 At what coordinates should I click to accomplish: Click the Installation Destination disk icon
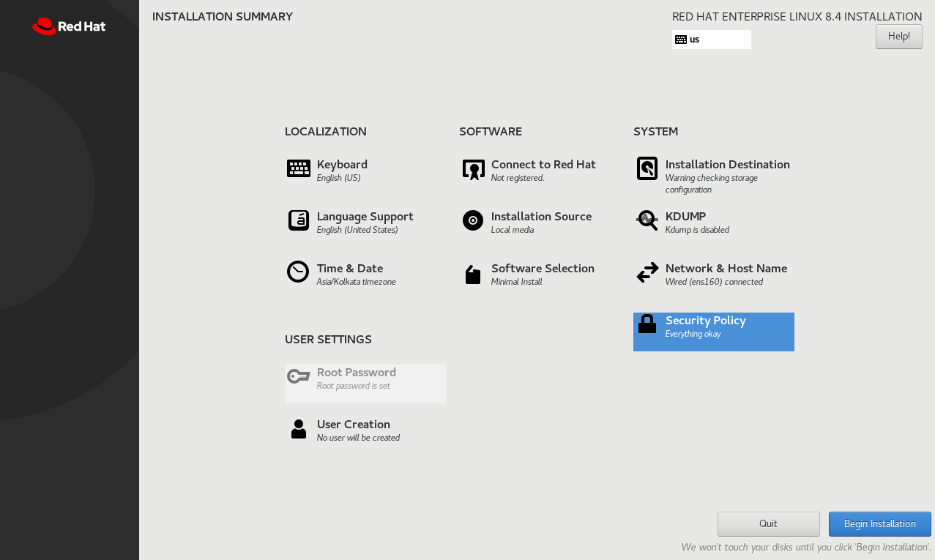click(647, 168)
